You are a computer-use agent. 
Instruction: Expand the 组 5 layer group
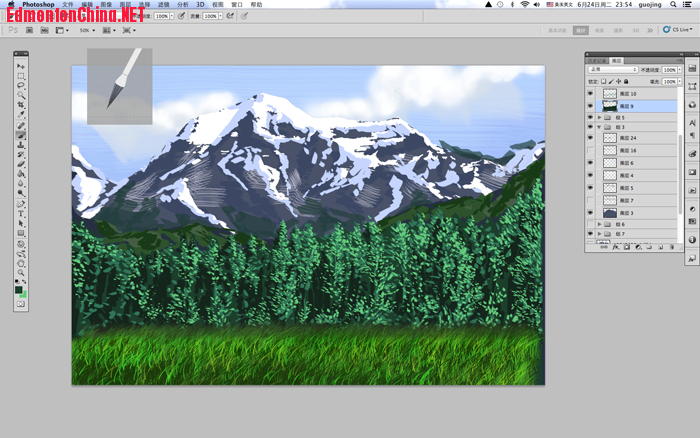click(x=599, y=117)
